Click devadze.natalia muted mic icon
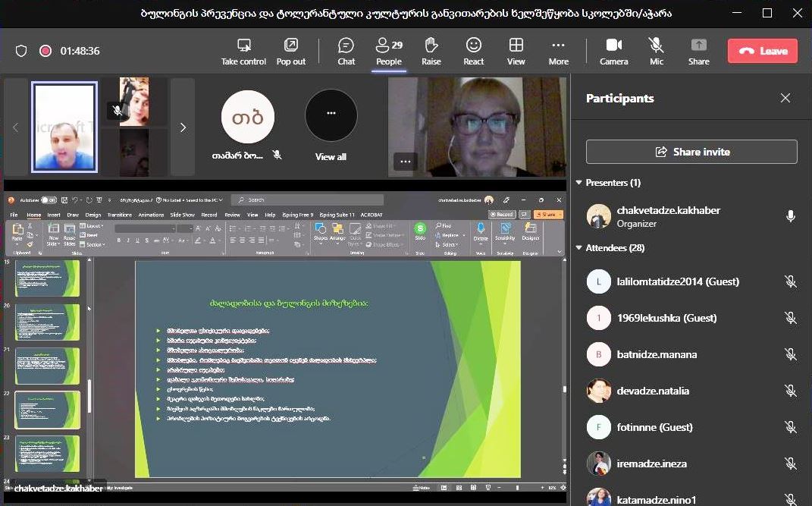 790,391
